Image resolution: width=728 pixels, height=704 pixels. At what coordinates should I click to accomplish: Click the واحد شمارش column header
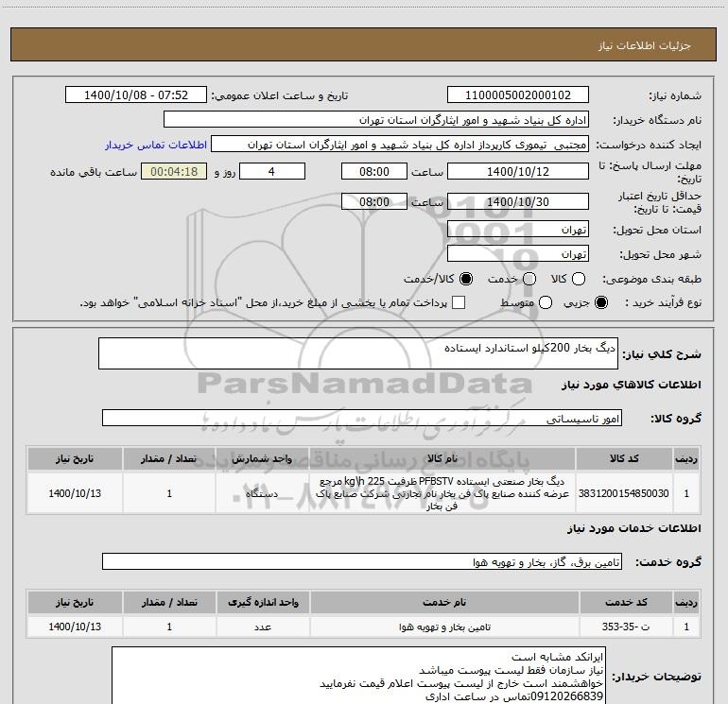[262, 458]
